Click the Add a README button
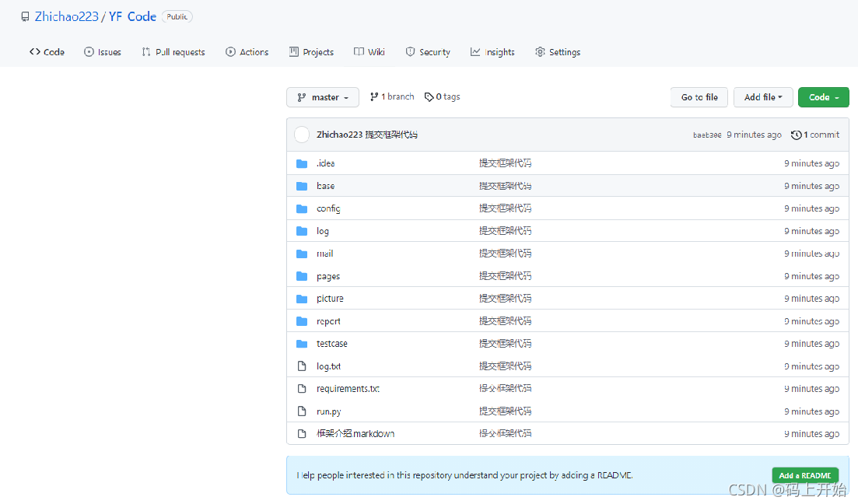The image size is (858, 504). tap(805, 475)
